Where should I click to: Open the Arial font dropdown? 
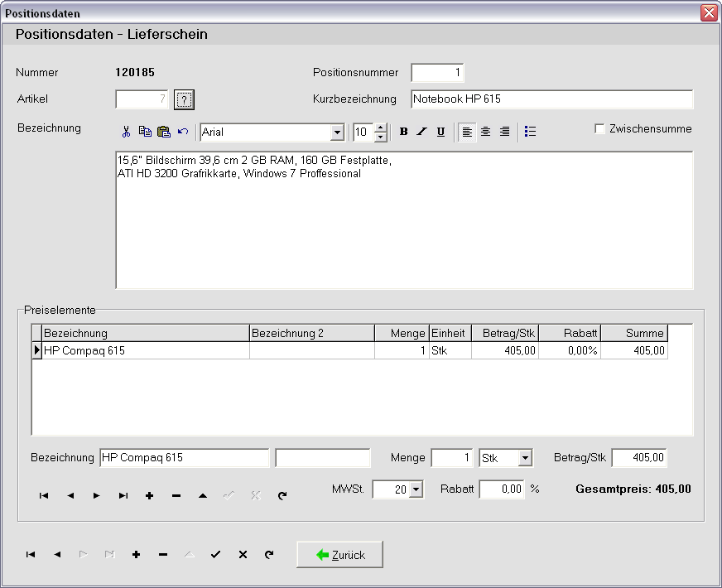pos(337,133)
